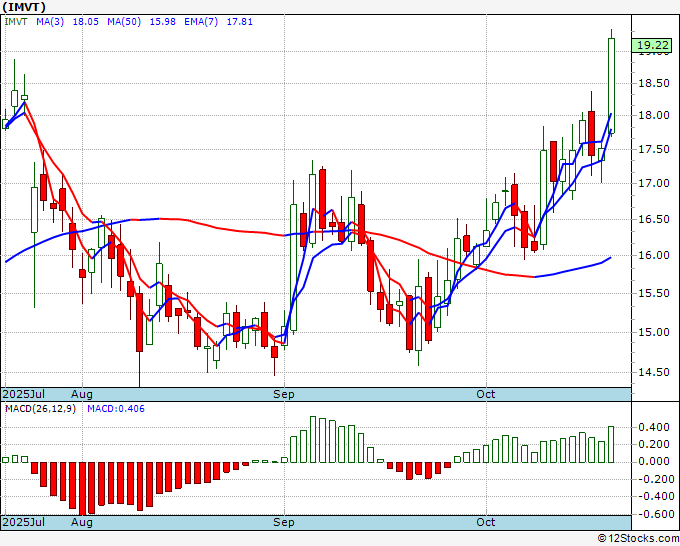
Task: Click the 15.50 price axis label
Action: coord(654,293)
